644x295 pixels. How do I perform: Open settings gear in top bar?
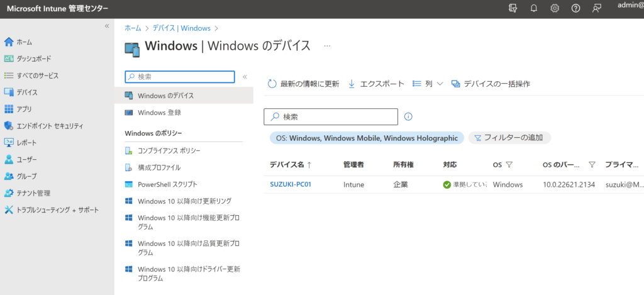(555, 8)
